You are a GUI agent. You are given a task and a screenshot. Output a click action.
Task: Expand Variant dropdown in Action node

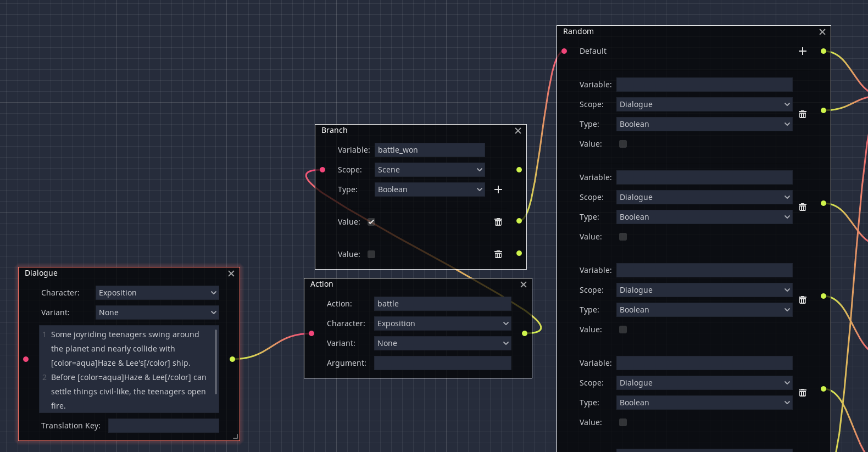pyautogui.click(x=442, y=343)
